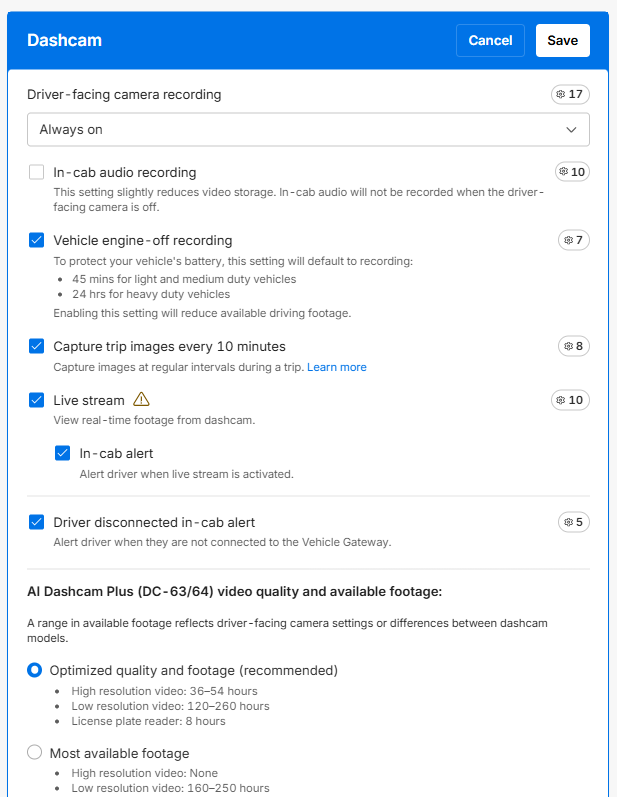
Task: Click the Vehicle engine-off recording badge showing 7
Action: pyautogui.click(x=573, y=240)
